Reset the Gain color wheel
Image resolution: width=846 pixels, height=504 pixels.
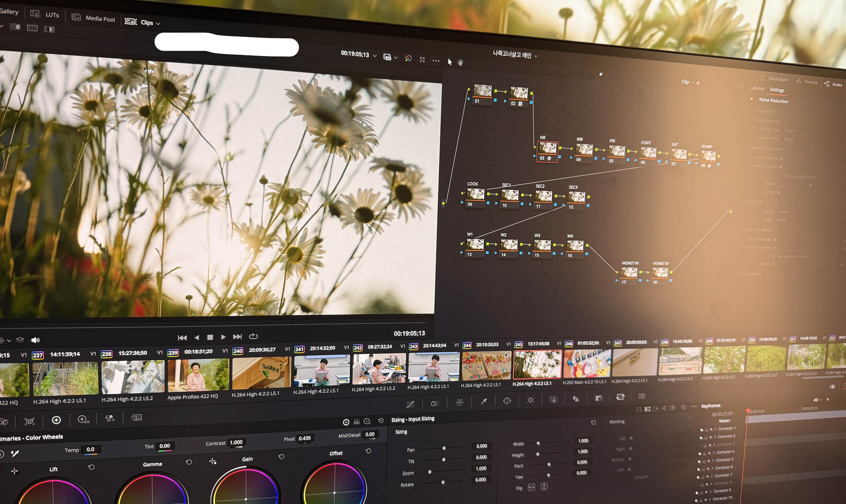[x=281, y=457]
